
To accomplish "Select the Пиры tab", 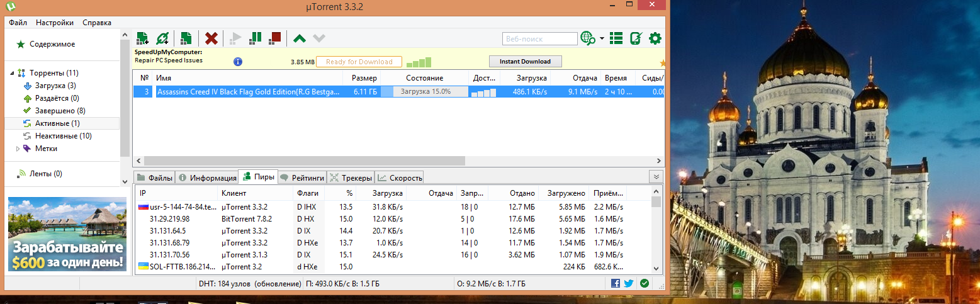I will pos(258,177).
